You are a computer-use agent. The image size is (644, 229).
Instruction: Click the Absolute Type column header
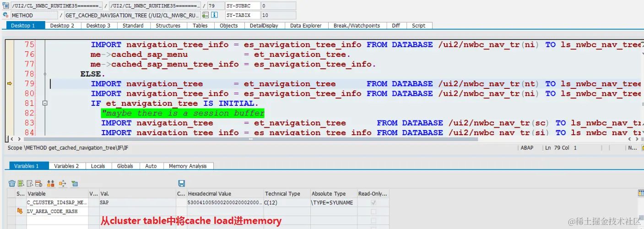[334, 194]
